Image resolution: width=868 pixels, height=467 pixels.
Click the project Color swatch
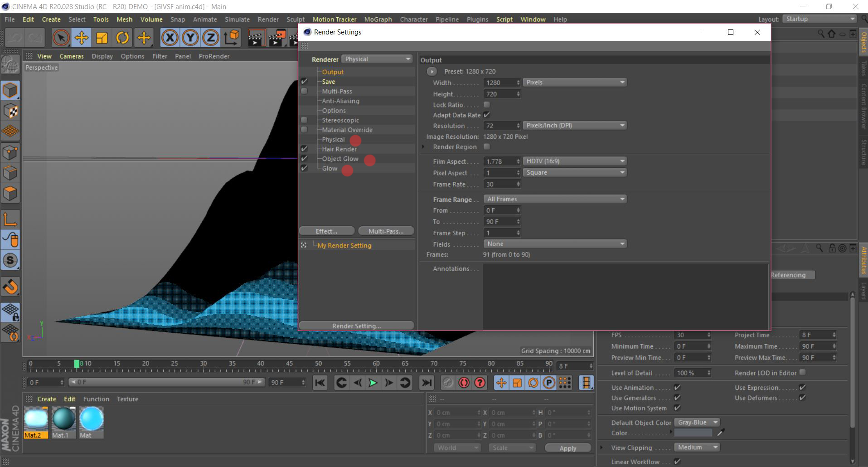point(693,433)
